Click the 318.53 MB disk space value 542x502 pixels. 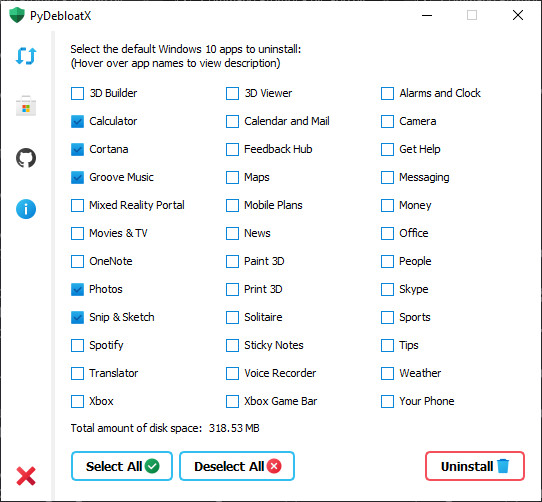coord(234,428)
